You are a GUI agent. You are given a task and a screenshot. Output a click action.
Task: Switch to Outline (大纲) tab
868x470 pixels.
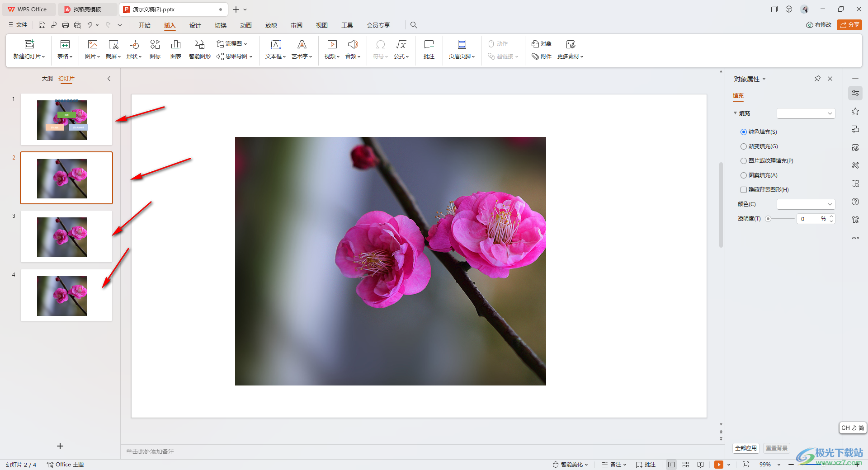tap(47, 79)
